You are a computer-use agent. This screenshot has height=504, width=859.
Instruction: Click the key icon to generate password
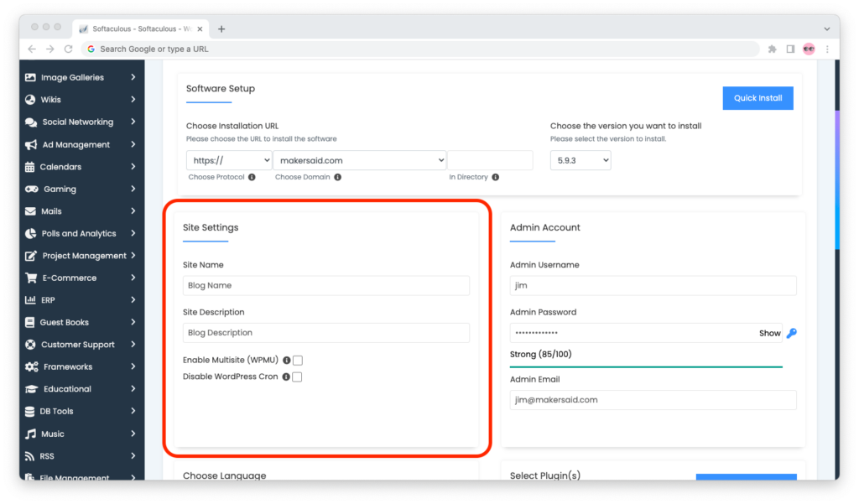point(792,333)
